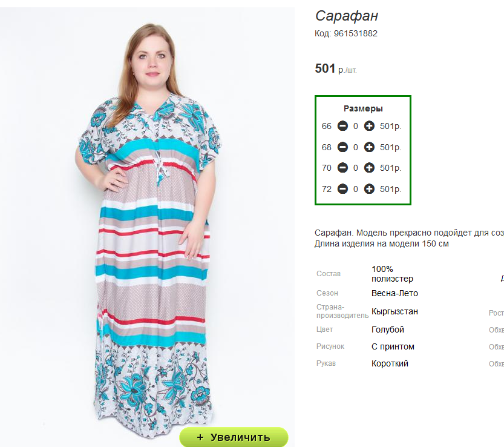Click the Весна-Лето season value
Screen dimensions: 504x447
click(394, 293)
